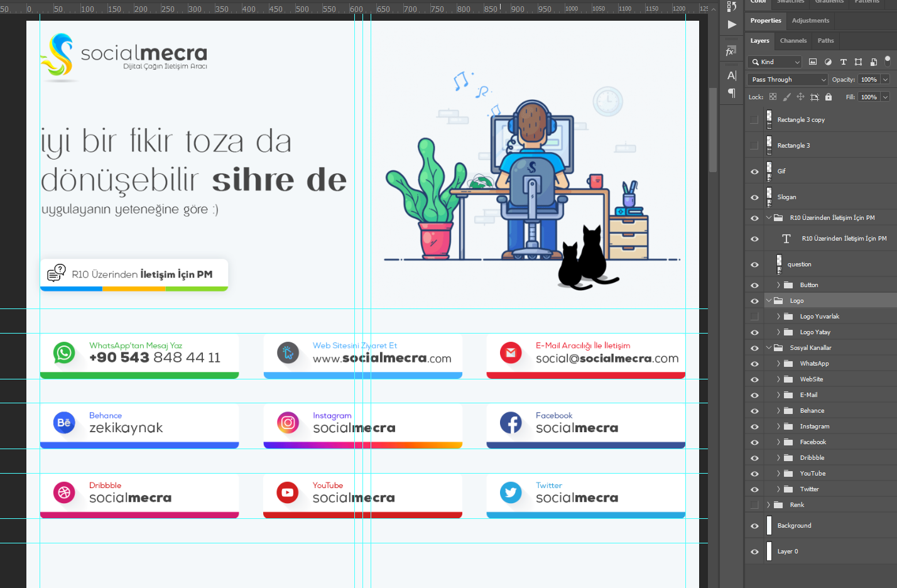Show the Logo Yuvarlak group

tap(754, 317)
